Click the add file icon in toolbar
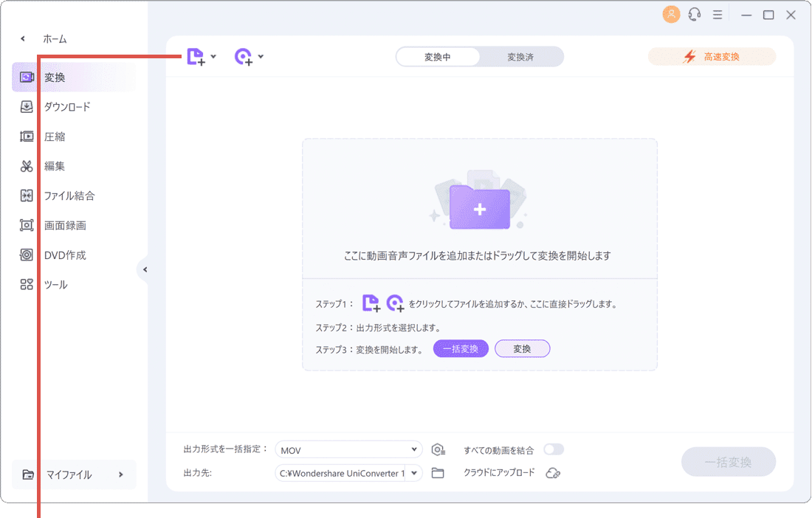The height and width of the screenshot is (518, 812). 196,56
